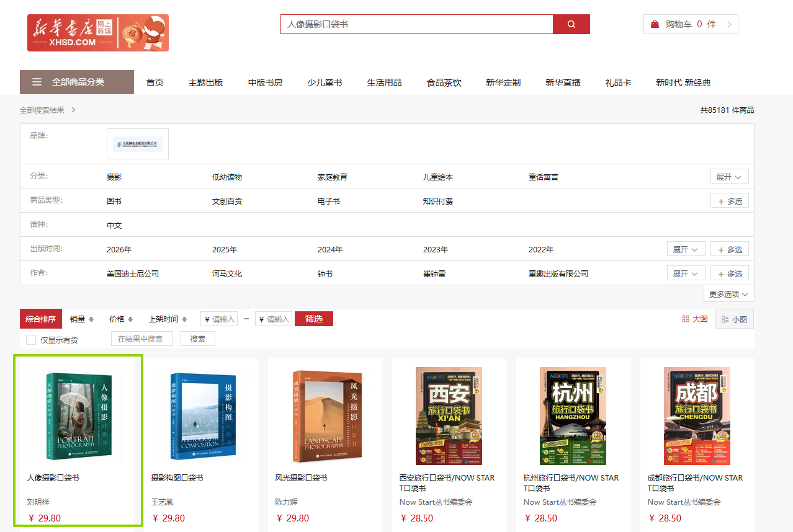Sort results using the 价格 arrow icon

(129, 318)
